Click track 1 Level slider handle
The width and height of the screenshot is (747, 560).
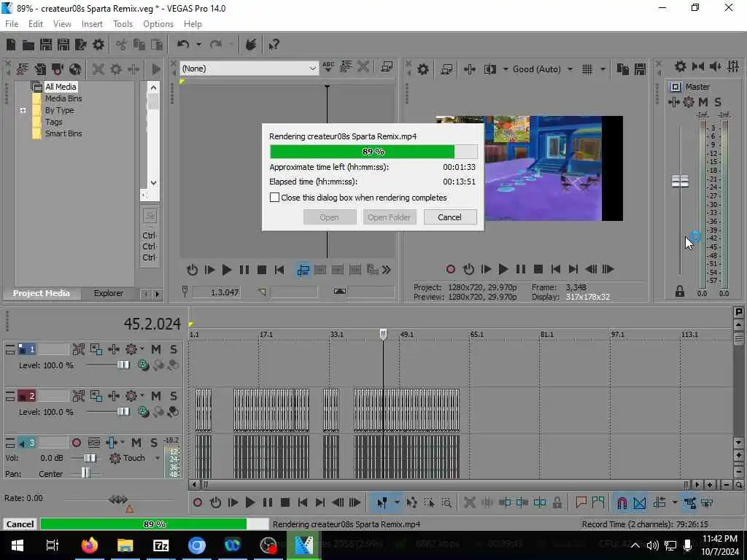123,365
